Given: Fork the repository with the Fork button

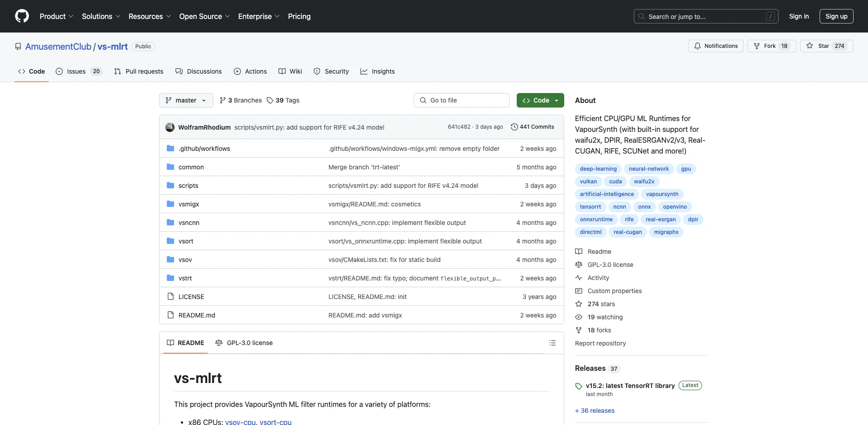Looking at the screenshot, I should coord(771,46).
